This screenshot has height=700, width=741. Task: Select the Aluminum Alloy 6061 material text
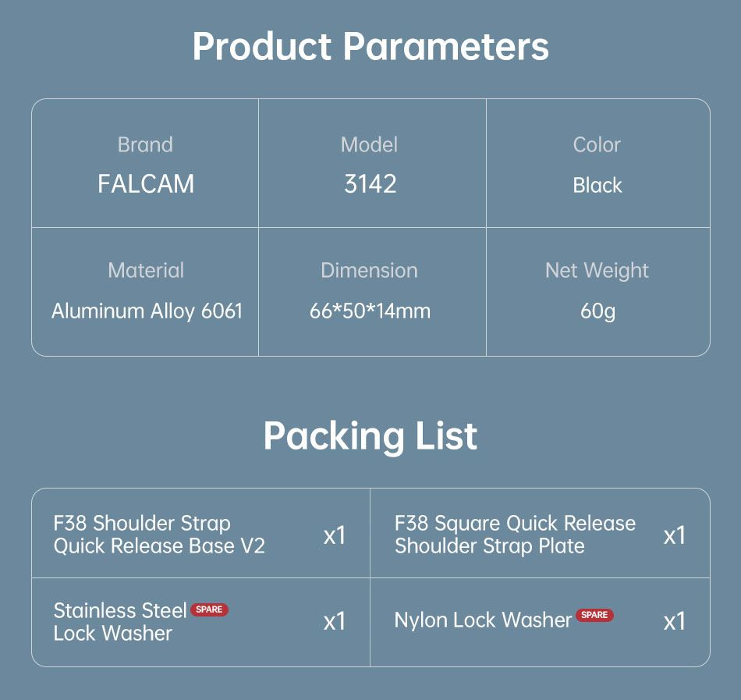coord(147,311)
